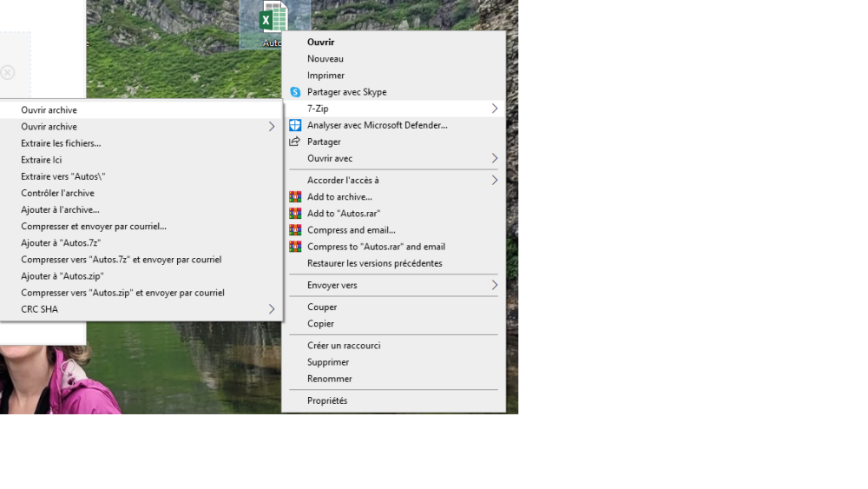The image size is (868, 489).
Task: Click the Microsoft Defender shield icon
Action: 295,125
